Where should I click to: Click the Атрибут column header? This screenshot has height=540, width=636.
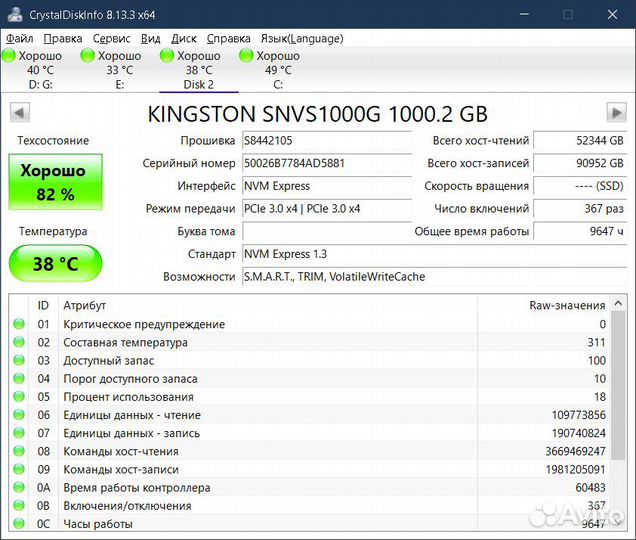click(x=268, y=305)
